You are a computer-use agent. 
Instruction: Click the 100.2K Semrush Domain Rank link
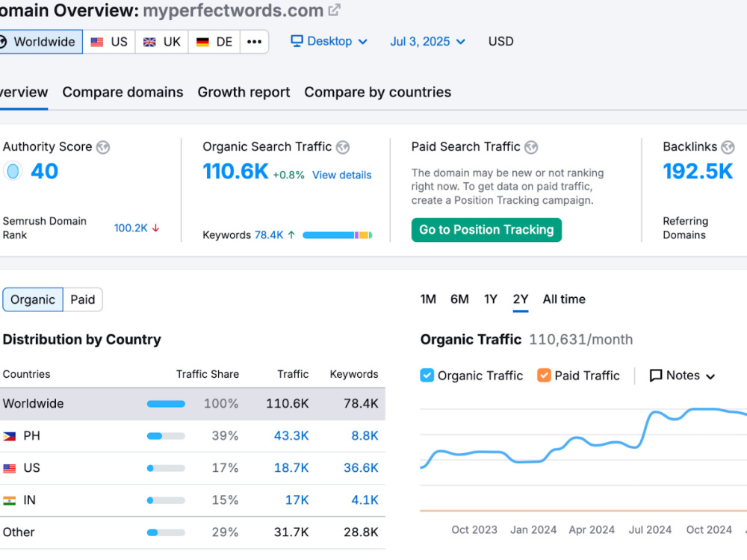point(131,228)
